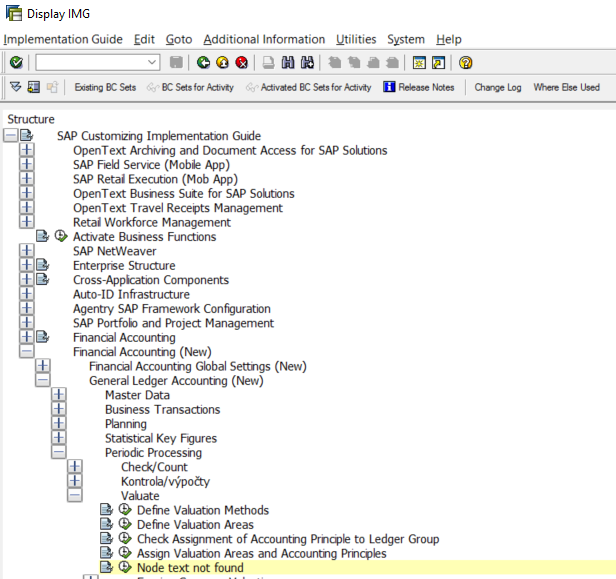Click the Next Page icon
Screen dimensions: 616x579
373,62
